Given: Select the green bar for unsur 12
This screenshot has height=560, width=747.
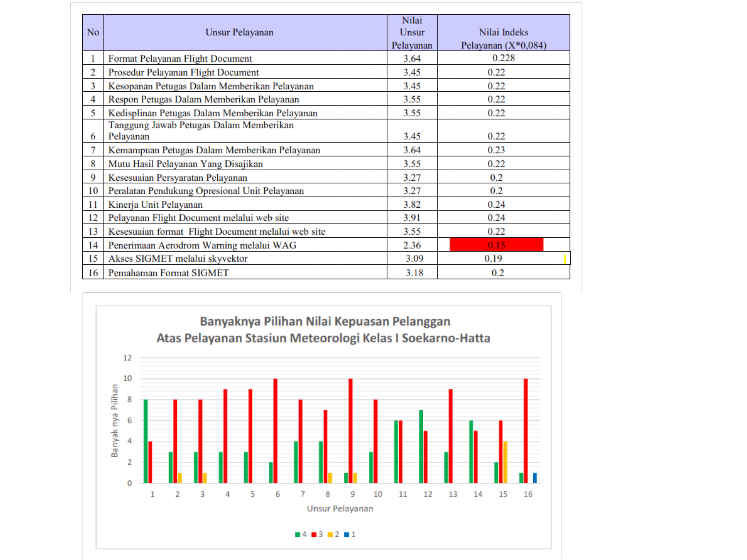Looking at the screenshot, I should tap(421, 447).
